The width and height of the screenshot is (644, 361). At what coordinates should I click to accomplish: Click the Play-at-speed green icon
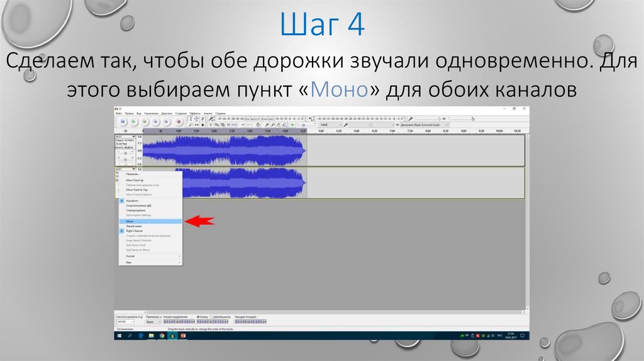tap(293, 125)
